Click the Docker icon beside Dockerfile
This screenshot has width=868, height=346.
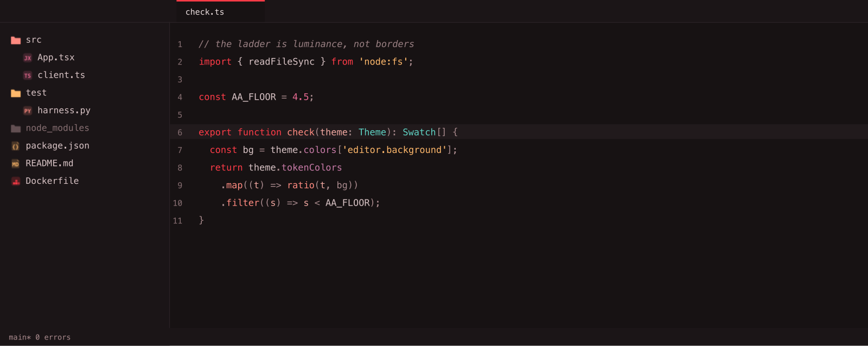tap(16, 181)
